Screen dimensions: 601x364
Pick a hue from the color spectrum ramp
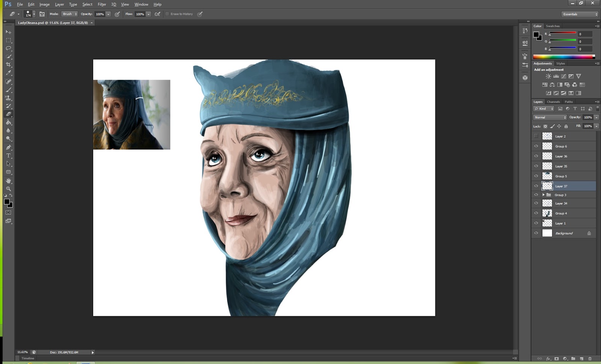563,57
